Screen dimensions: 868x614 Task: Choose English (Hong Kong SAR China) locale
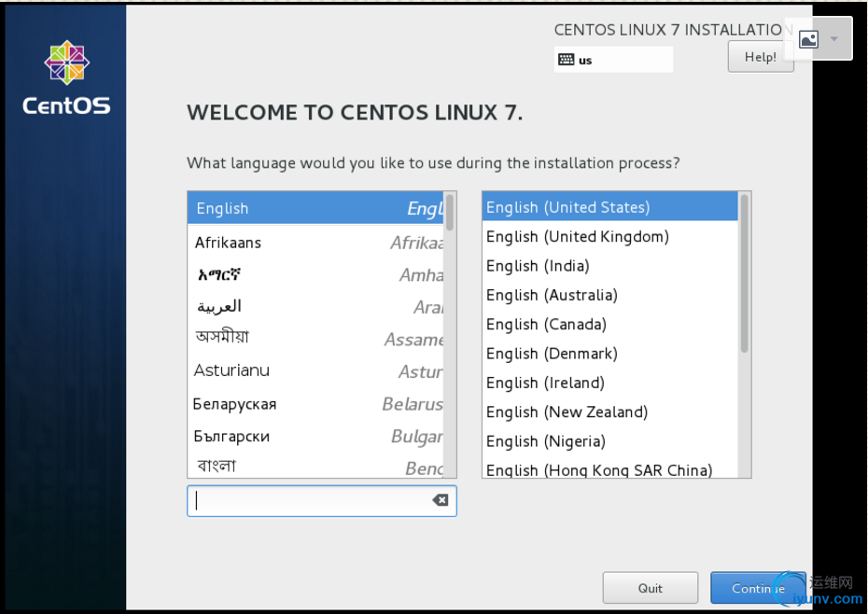click(610, 468)
